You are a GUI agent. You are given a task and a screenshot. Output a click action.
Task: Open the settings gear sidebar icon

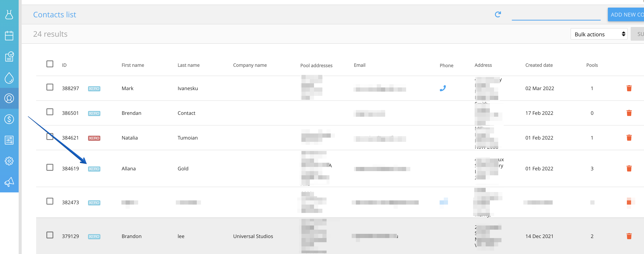coord(9,161)
